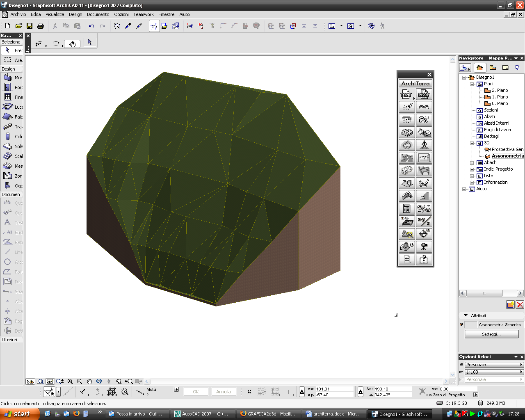The image size is (525, 420).
Task: Open the Teamwork menu
Action: [144, 14]
